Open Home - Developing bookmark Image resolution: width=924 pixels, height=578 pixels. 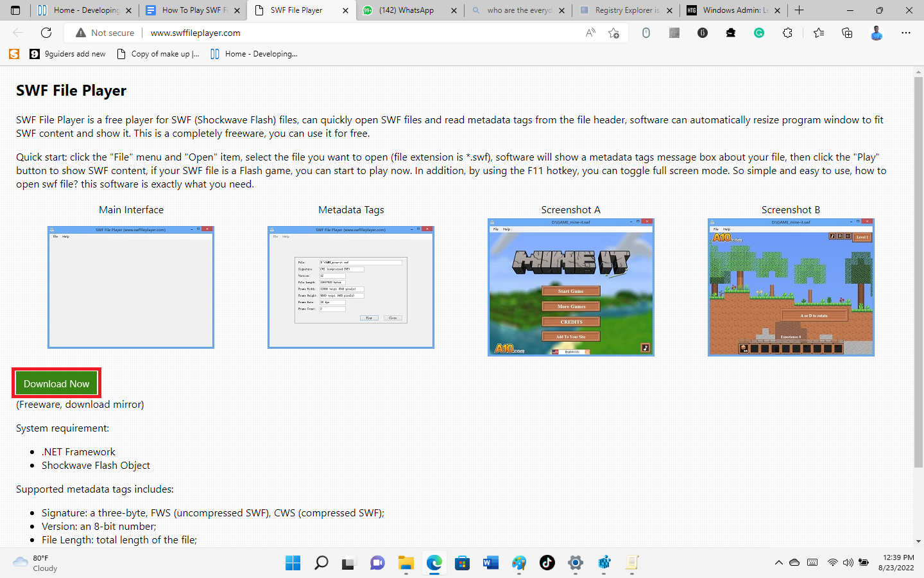(254, 54)
